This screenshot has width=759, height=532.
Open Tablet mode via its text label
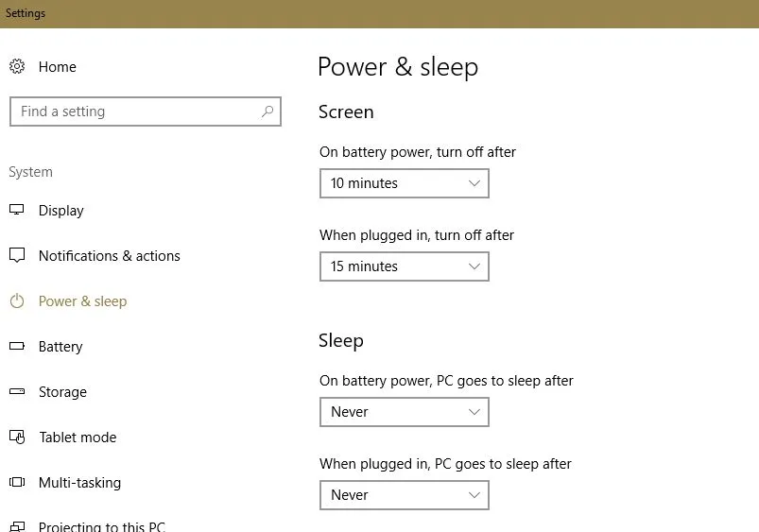point(78,438)
